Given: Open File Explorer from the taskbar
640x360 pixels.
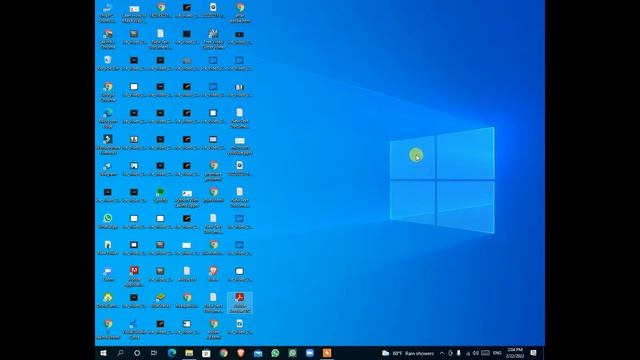Looking at the screenshot, I should click(189, 353).
